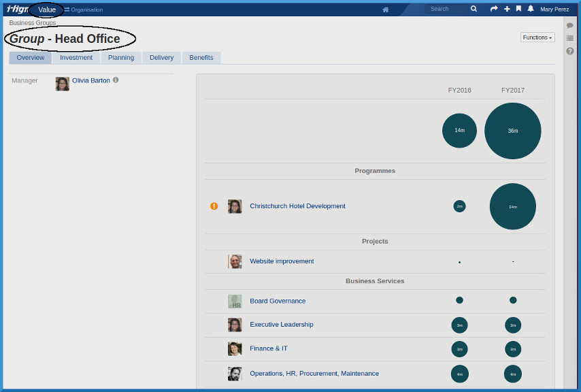
Task: Open the help question mark icon
Action: point(570,51)
